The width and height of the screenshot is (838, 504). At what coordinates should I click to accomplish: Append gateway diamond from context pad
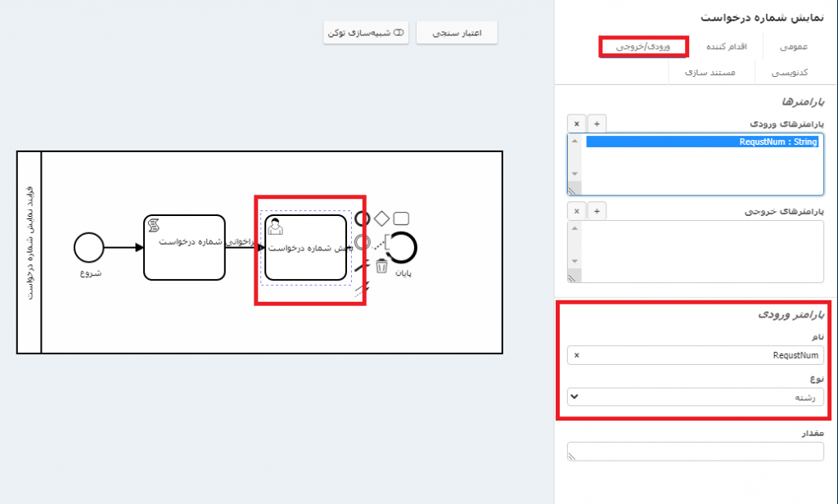point(381,219)
